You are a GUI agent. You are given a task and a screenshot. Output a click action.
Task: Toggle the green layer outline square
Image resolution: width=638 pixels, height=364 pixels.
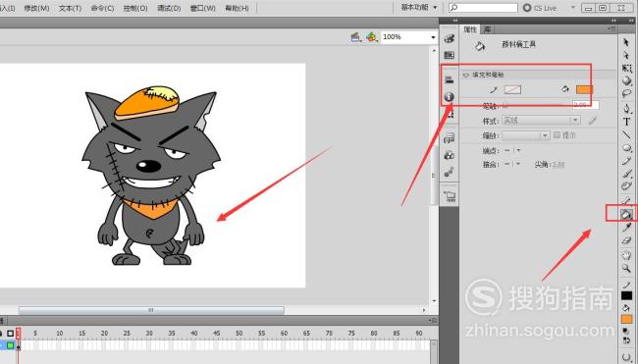10,345
